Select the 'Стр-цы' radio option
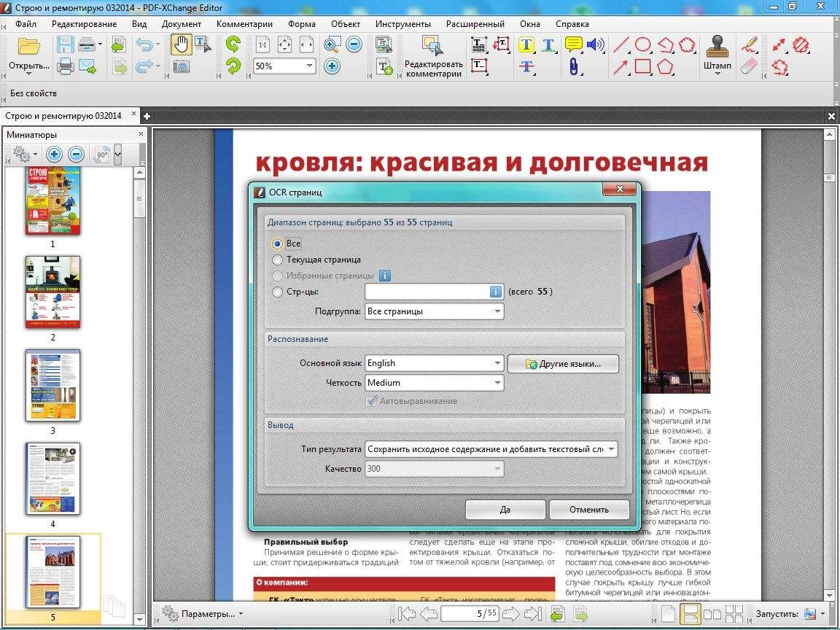 (x=277, y=292)
